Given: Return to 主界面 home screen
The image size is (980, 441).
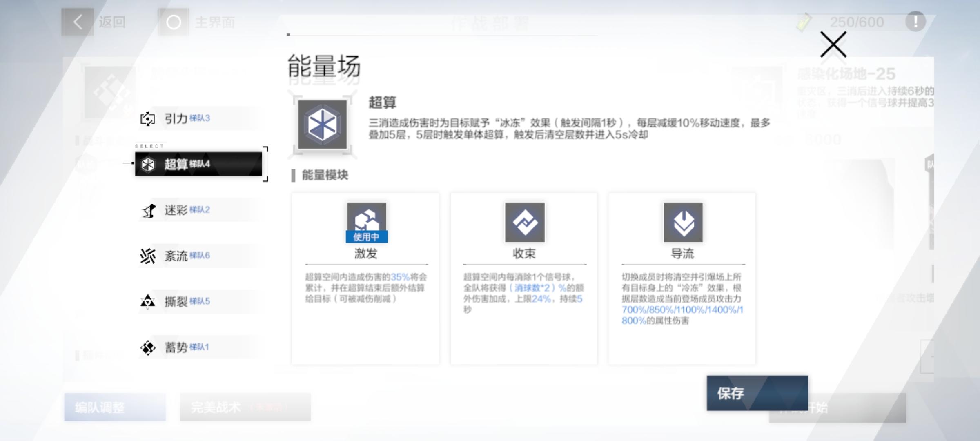Looking at the screenshot, I should (197, 22).
